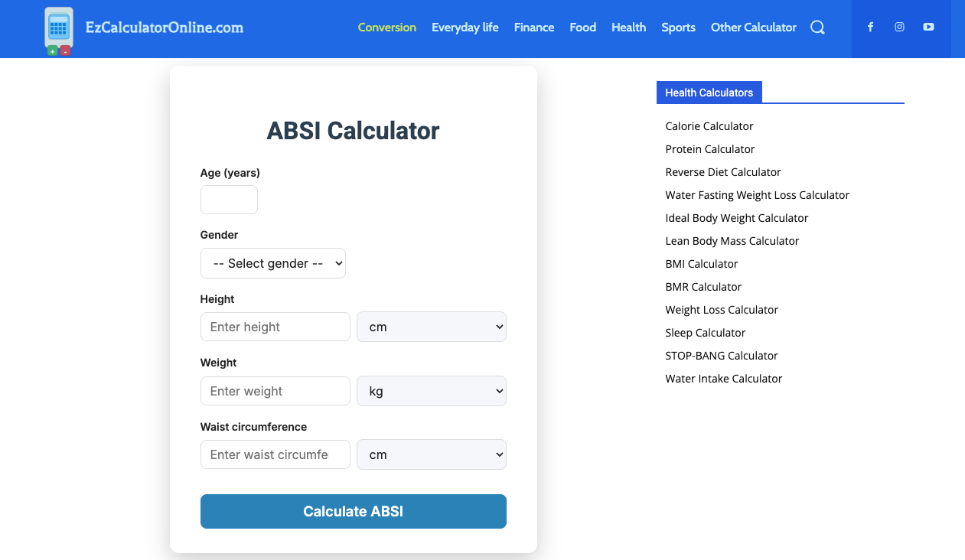The width and height of the screenshot is (965, 560).
Task: Select the Health Calculators sidebar tab
Action: click(709, 93)
